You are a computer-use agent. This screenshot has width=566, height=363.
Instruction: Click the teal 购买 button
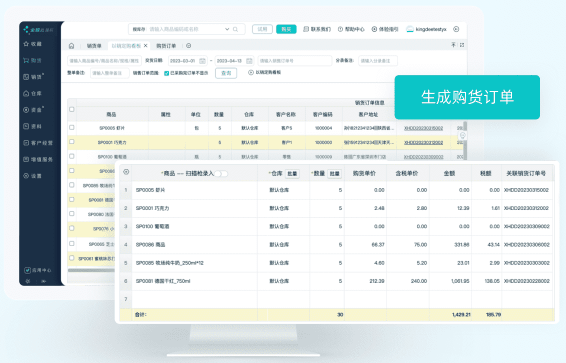(x=286, y=29)
